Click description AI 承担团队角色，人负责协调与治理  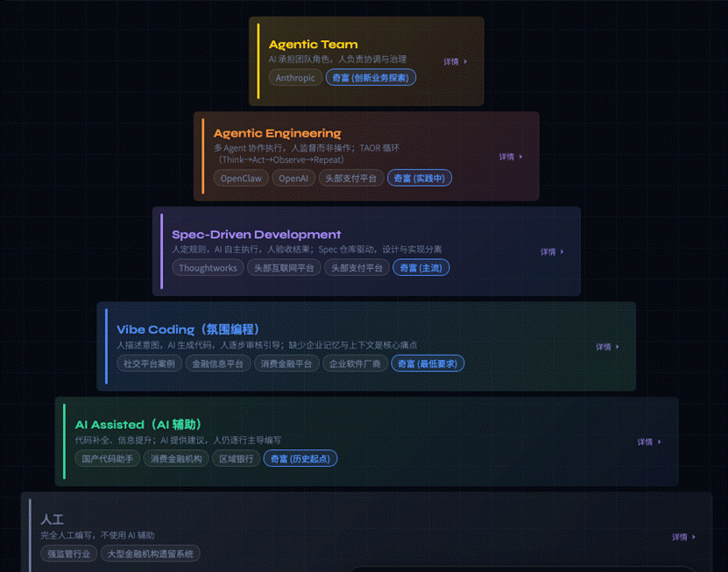click(337, 59)
